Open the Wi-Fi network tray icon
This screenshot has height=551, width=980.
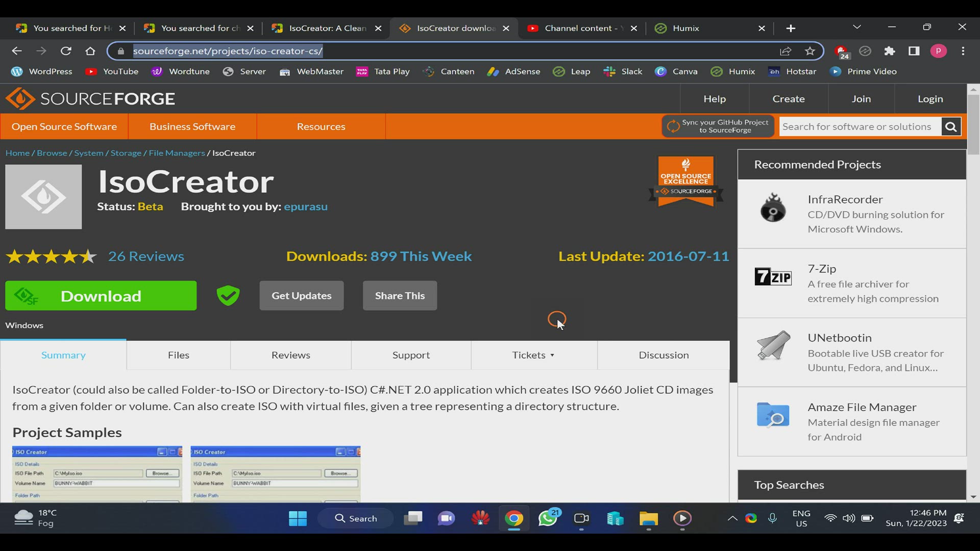pos(830,518)
